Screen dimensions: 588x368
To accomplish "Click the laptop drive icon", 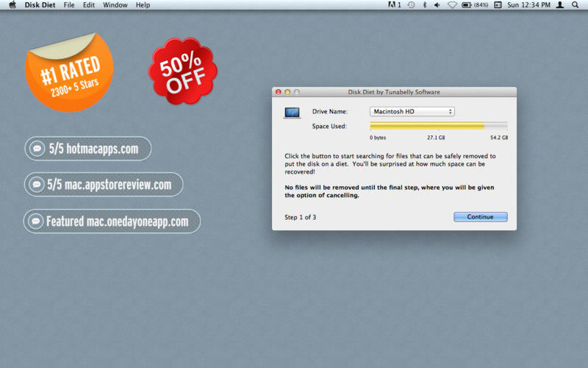I will pos(292,113).
